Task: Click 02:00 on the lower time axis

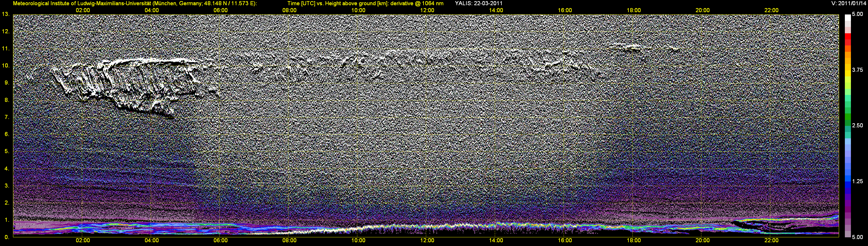Action: (82, 240)
